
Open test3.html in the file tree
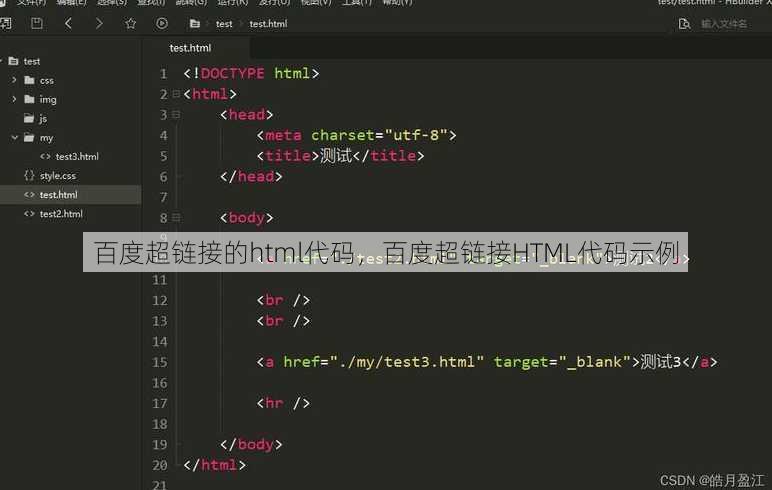(77, 156)
